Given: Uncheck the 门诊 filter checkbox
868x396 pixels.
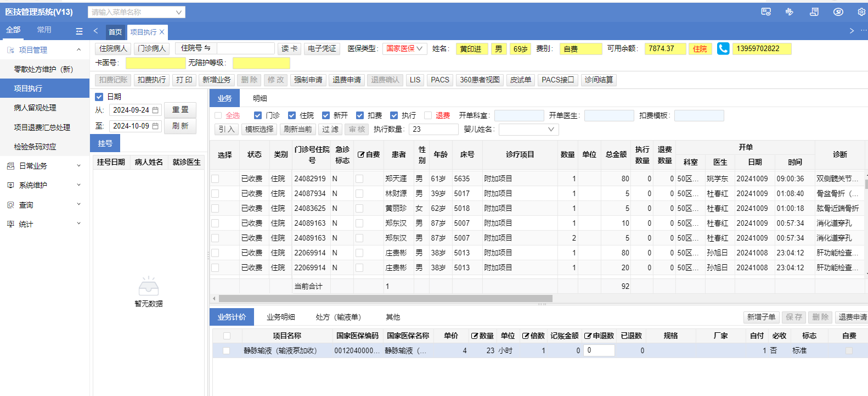Looking at the screenshot, I should 258,115.
